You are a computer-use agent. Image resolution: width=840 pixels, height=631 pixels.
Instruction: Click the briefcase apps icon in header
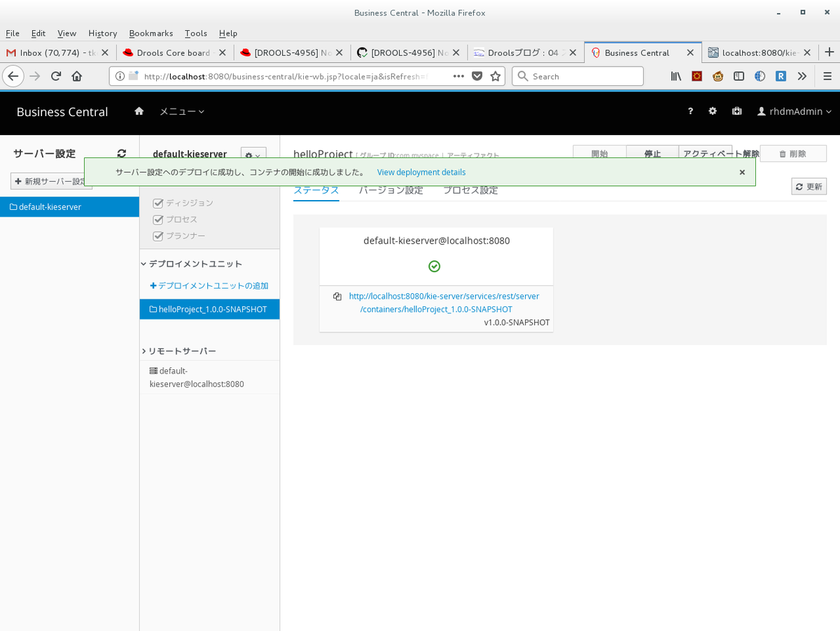pyautogui.click(x=736, y=111)
